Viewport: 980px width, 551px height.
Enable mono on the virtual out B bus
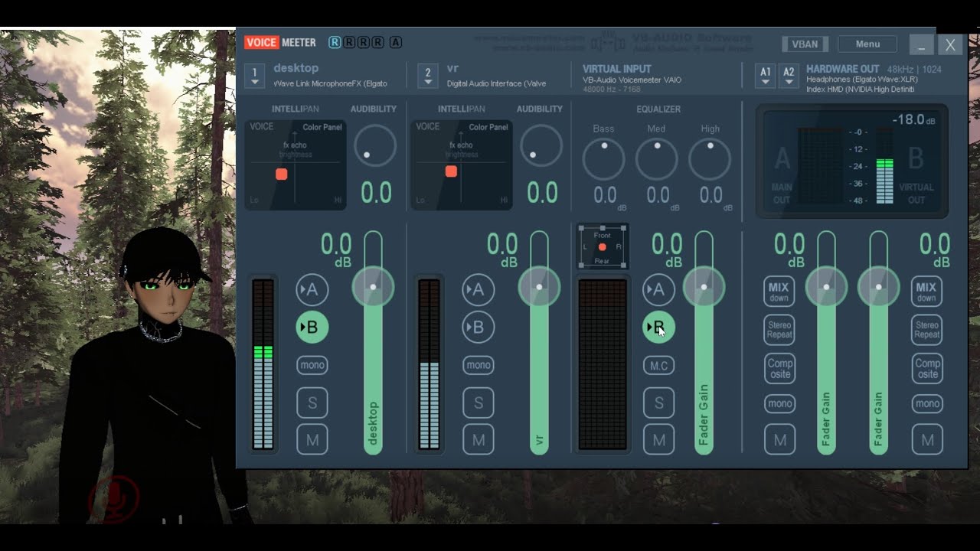coord(926,403)
